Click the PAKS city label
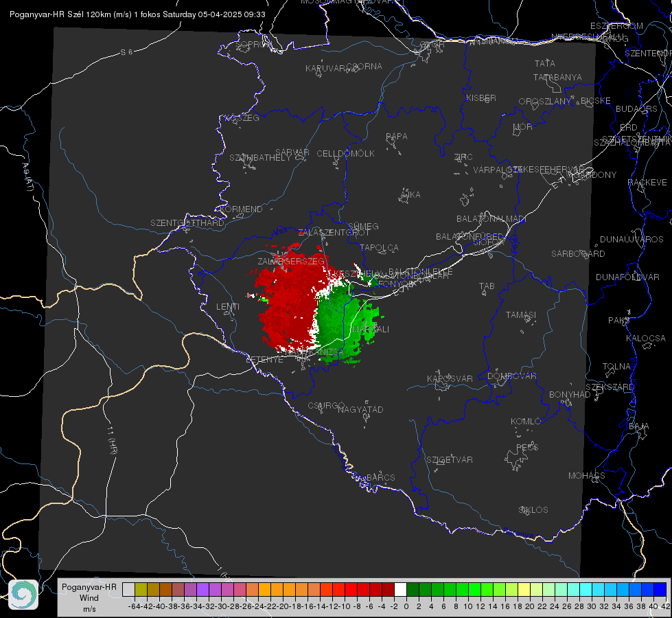Screen dimensions: 672x618 coord(618,321)
